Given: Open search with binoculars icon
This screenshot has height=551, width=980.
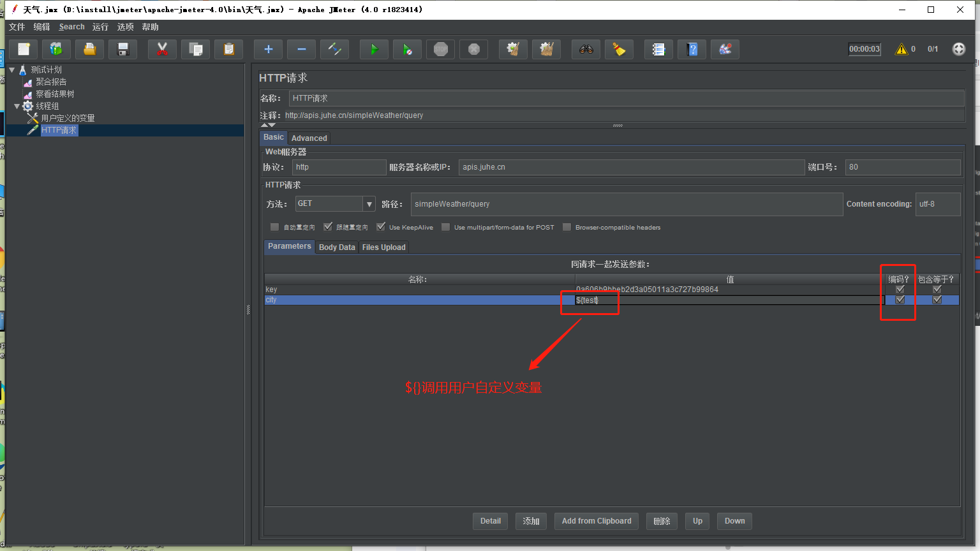Looking at the screenshot, I should [x=586, y=49].
